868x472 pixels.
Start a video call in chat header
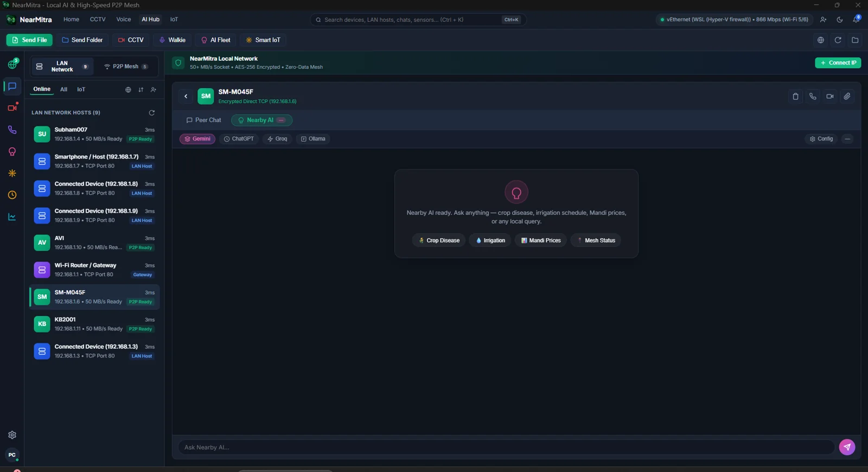tap(830, 97)
